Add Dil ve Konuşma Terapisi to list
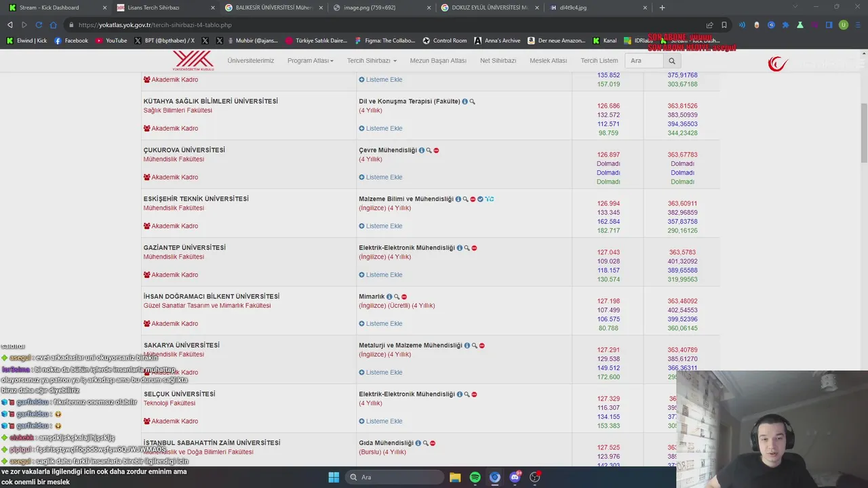 pyautogui.click(x=380, y=129)
